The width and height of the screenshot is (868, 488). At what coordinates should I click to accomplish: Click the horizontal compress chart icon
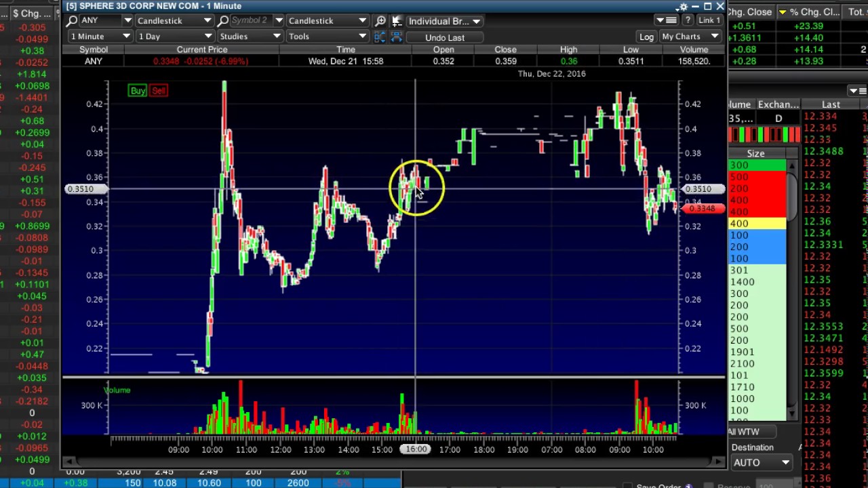tap(397, 37)
